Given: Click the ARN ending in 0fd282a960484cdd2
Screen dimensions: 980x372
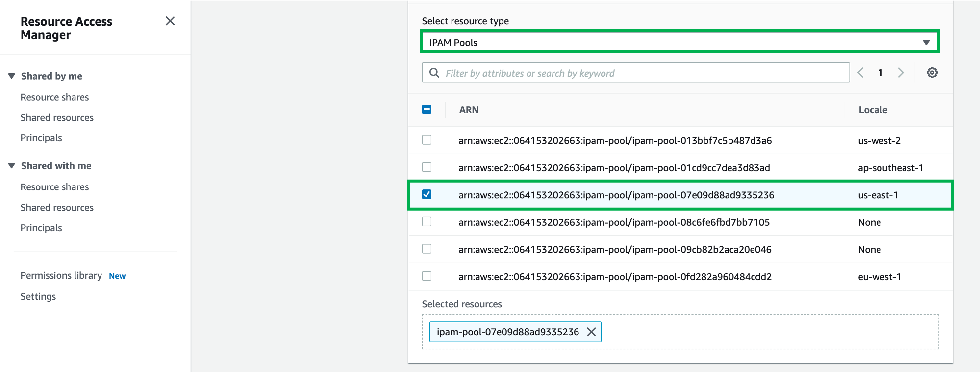Looking at the screenshot, I should pyautogui.click(x=615, y=277).
